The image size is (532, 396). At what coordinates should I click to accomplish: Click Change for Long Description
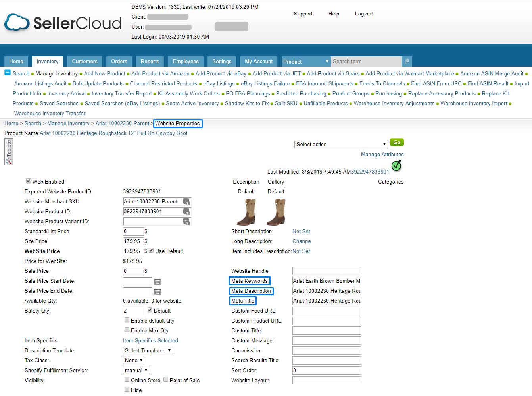[x=302, y=241]
